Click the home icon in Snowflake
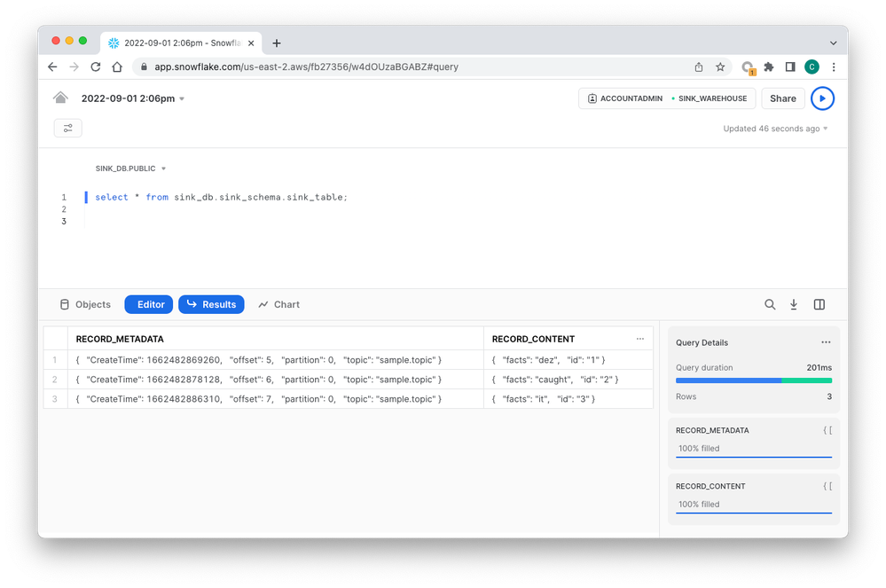 60,98
